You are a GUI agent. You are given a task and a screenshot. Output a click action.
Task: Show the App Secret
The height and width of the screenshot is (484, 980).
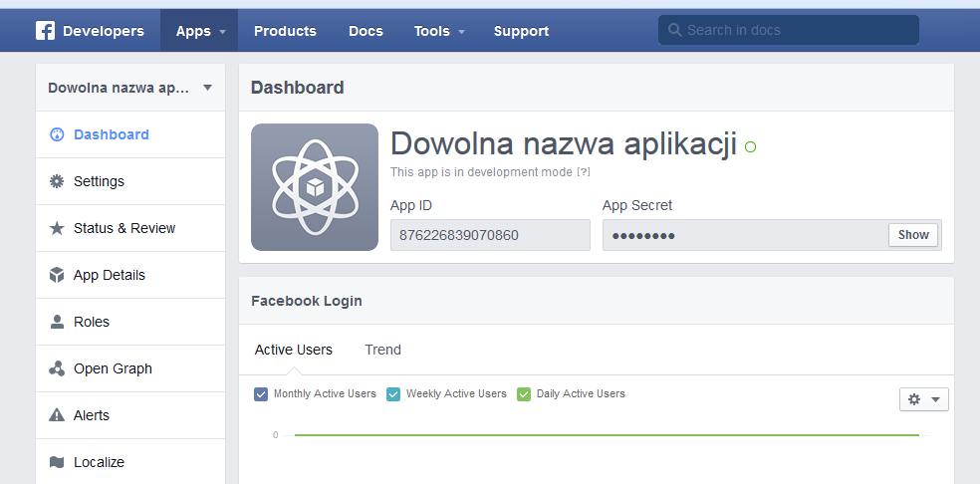click(x=913, y=235)
